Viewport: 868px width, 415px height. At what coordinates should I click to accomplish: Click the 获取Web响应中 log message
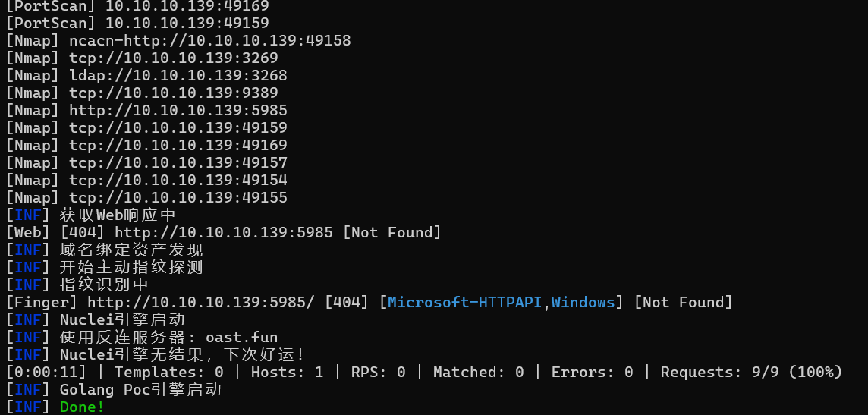[118, 215]
